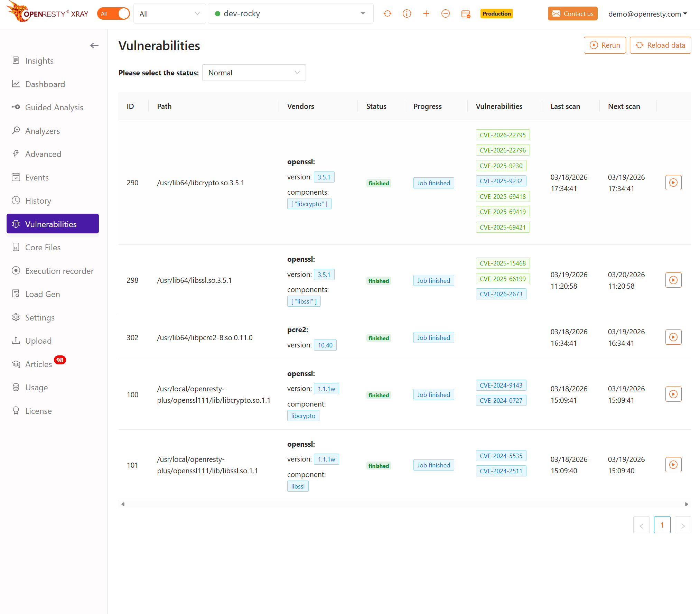Go to Execution recorder page
Image resolution: width=700 pixels, height=614 pixels.
click(x=59, y=271)
